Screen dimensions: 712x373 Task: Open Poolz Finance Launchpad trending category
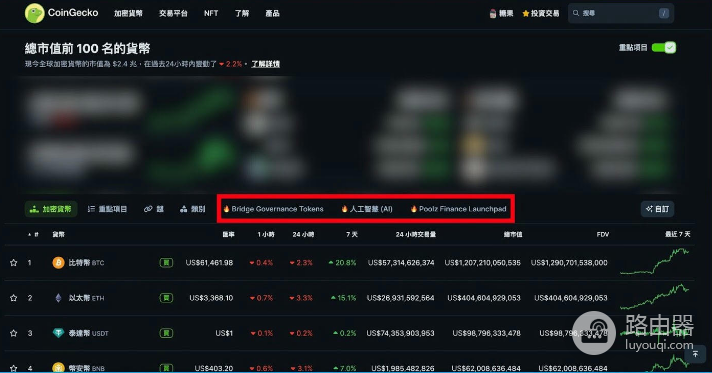[x=458, y=209]
